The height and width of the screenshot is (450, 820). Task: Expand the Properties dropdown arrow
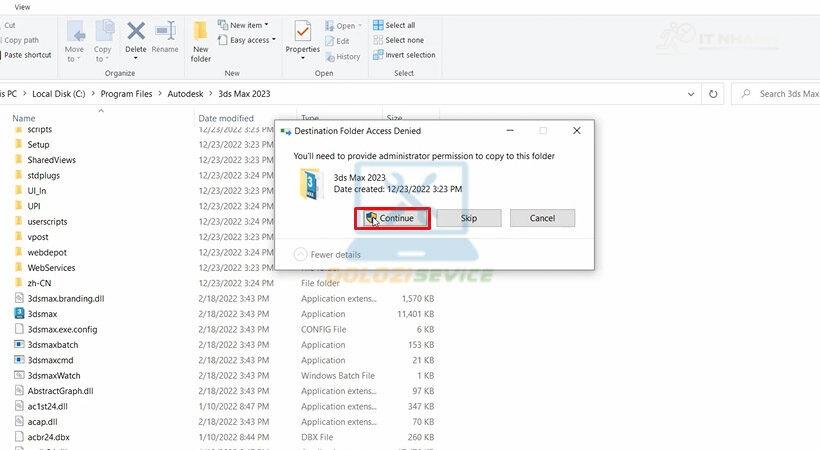(303, 58)
